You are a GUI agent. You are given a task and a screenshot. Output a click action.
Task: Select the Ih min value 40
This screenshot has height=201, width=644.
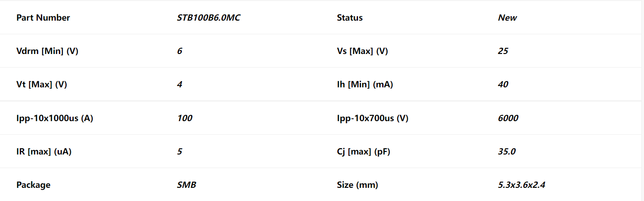[x=503, y=85]
